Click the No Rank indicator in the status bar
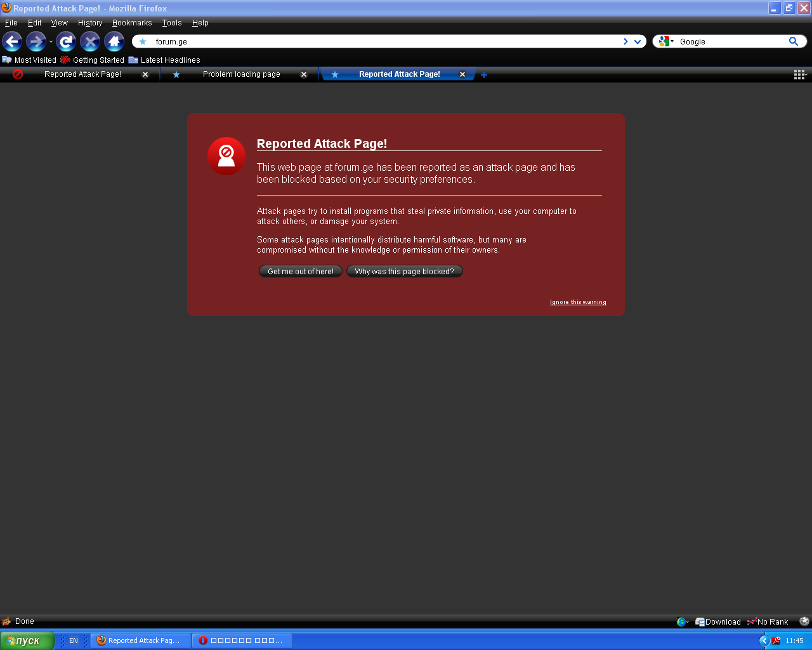 (768, 622)
